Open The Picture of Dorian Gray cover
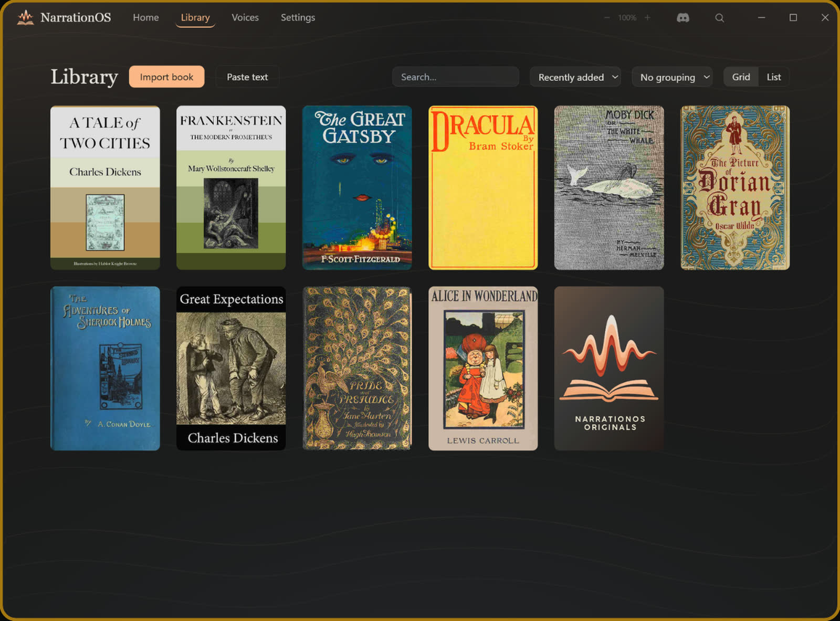This screenshot has height=621, width=840. click(x=735, y=188)
